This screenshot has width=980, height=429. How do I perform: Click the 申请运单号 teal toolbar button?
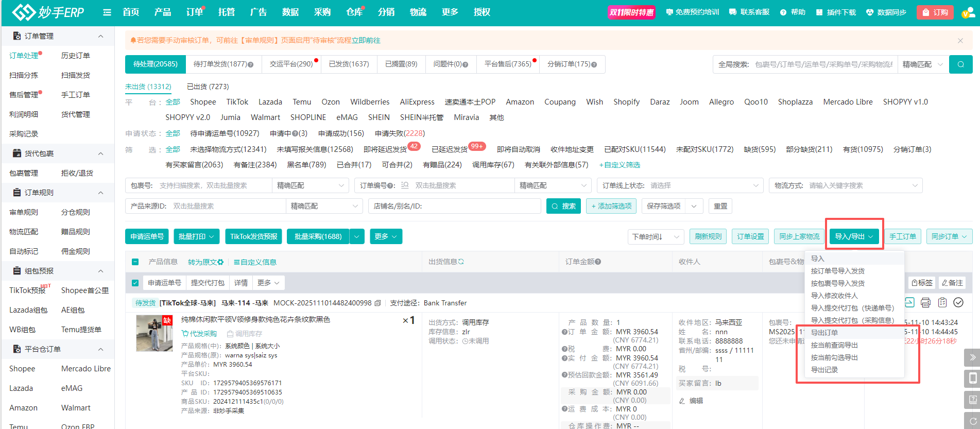point(147,236)
